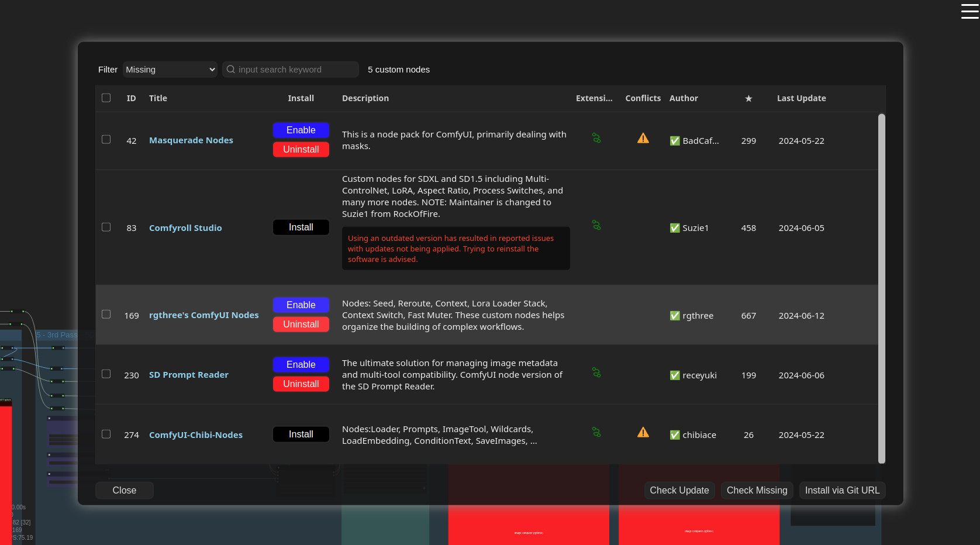Click the extension link icon for Comfyroll Studio
This screenshot has height=545, width=980.
pos(596,225)
